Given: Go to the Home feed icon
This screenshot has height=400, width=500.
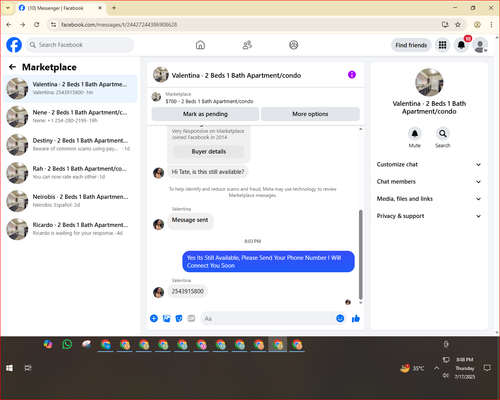Looking at the screenshot, I should 200,45.
